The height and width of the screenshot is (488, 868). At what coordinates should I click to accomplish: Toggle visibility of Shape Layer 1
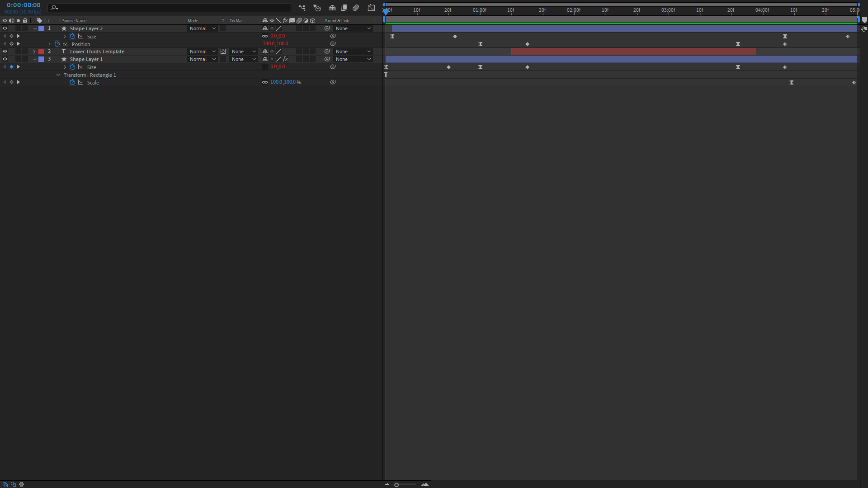coord(5,59)
